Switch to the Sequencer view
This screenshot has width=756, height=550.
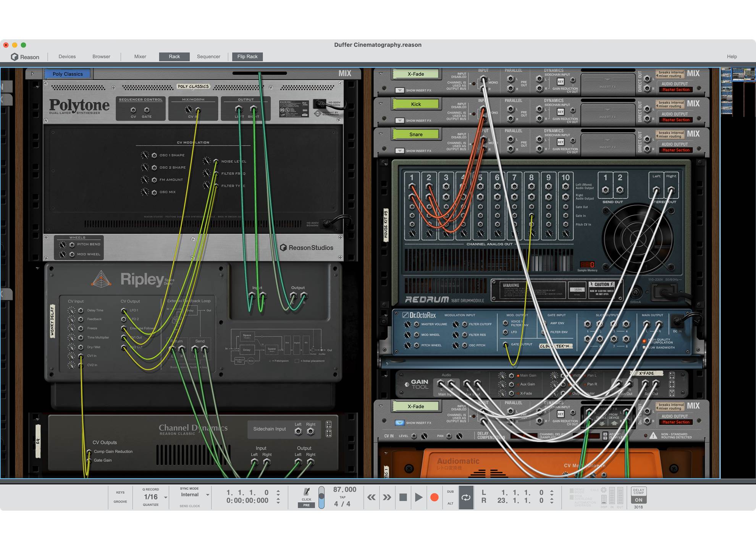pos(208,57)
